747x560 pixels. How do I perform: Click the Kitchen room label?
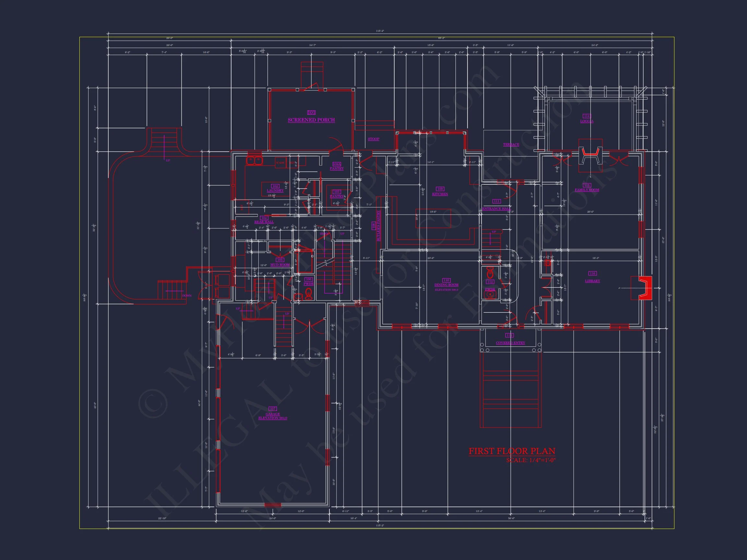coord(440,194)
